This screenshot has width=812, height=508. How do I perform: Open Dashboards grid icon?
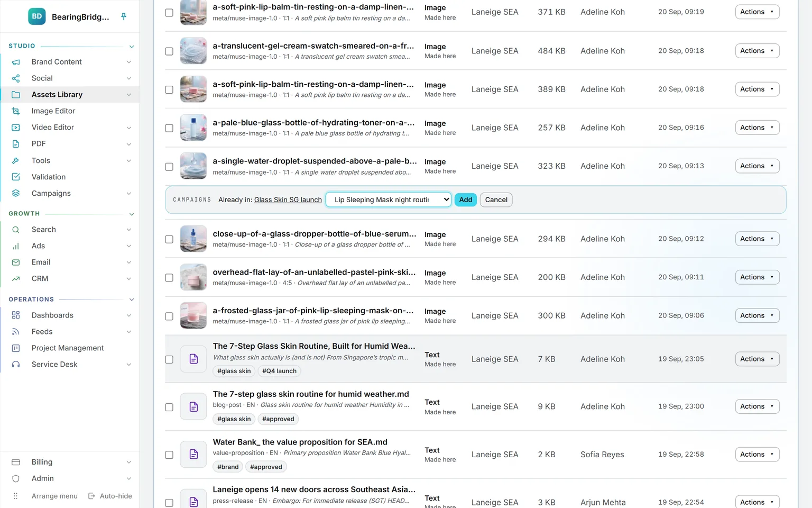16,315
